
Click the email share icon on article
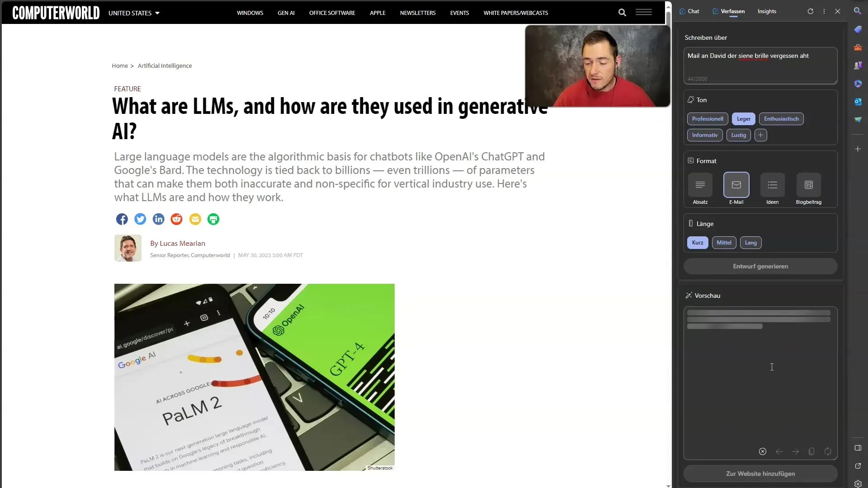(194, 219)
